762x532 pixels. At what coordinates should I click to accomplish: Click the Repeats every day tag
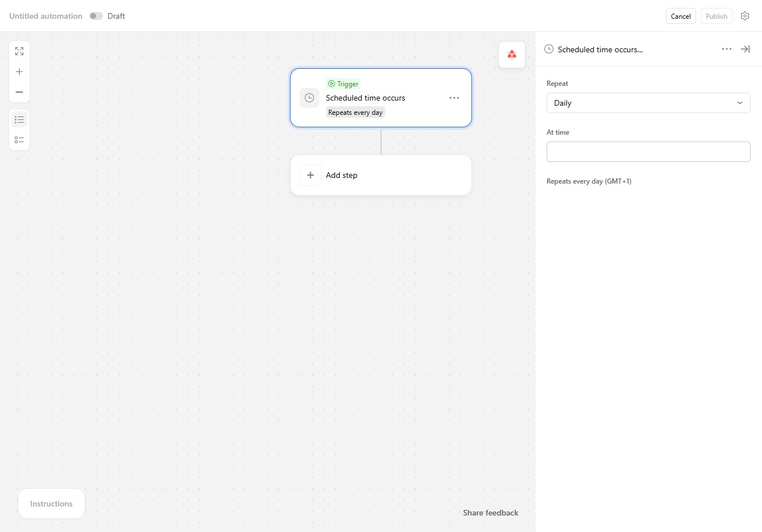[355, 113]
